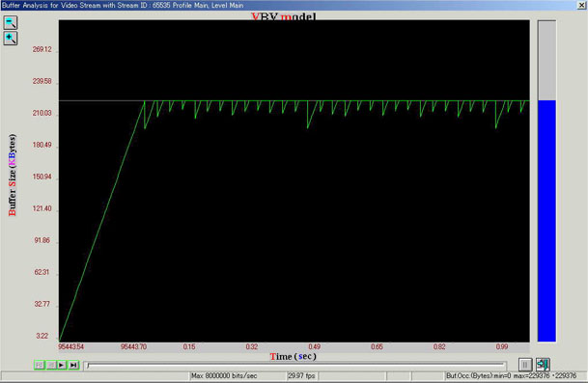Click the grayed rewind-to-start button
This screenshot has width=588, height=383.
[x=40, y=365]
